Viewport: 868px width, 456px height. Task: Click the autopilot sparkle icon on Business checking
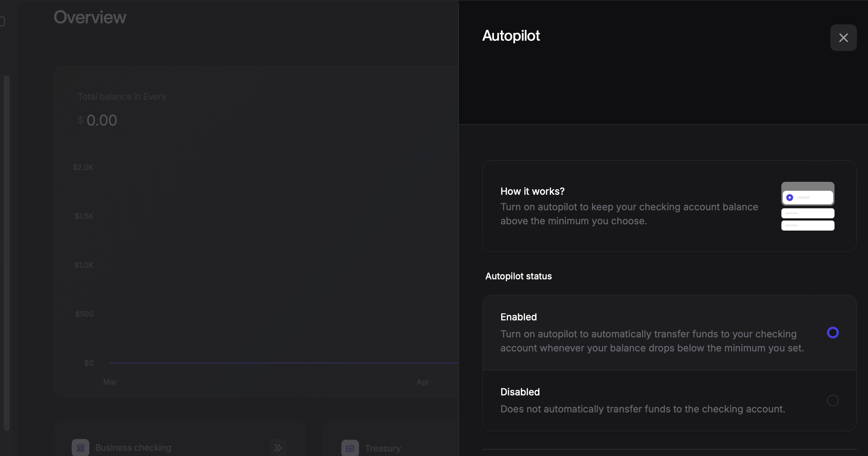278,448
